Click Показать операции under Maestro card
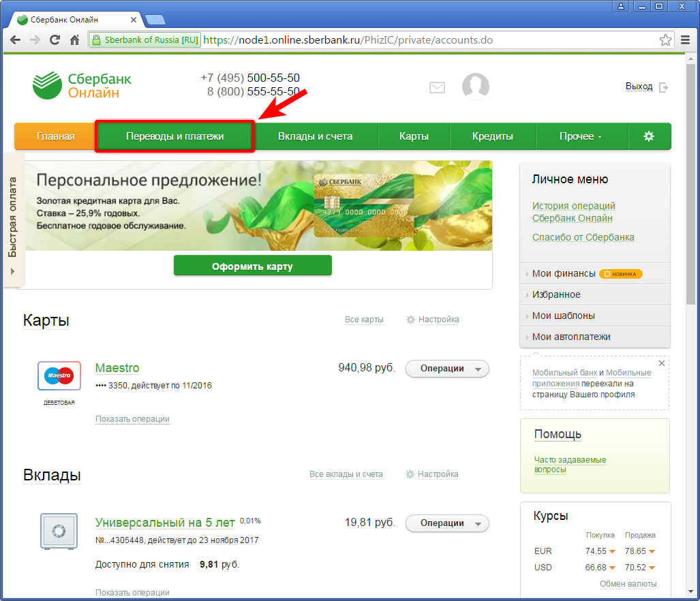 coord(133,419)
